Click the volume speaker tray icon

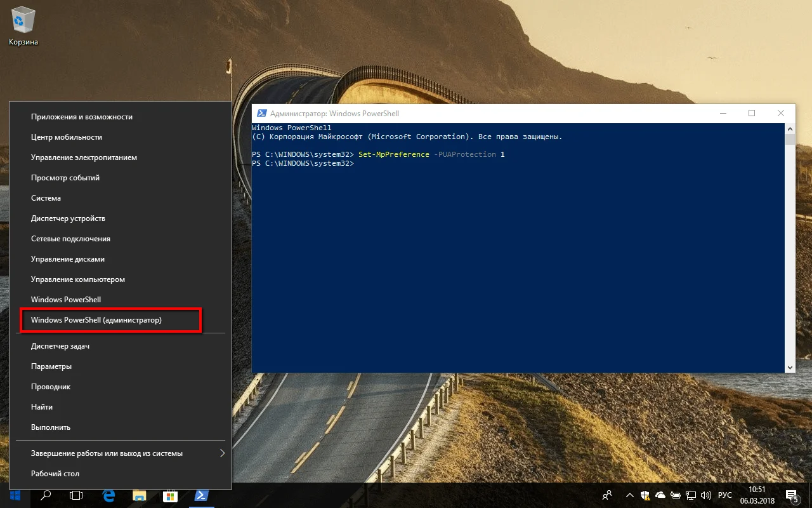point(706,495)
